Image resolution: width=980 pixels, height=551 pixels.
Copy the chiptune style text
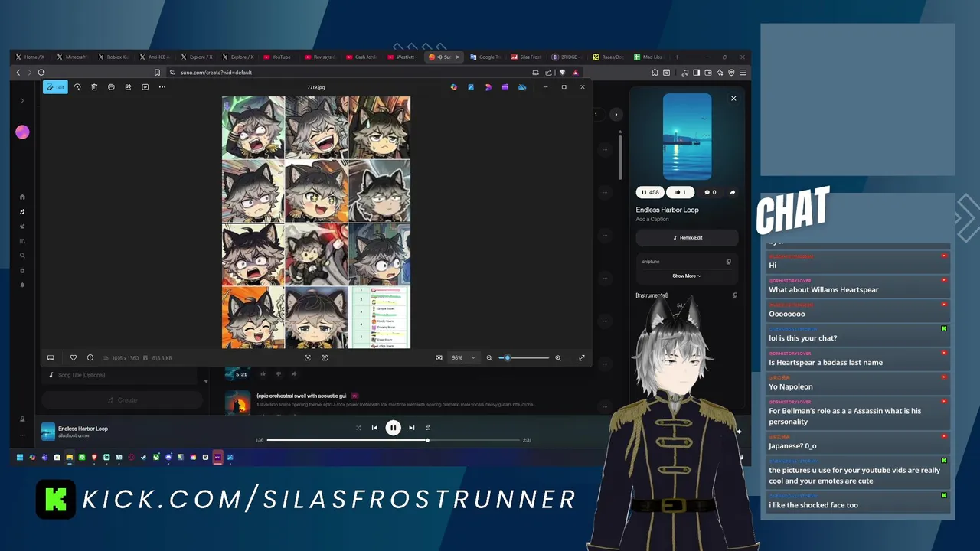[728, 262]
